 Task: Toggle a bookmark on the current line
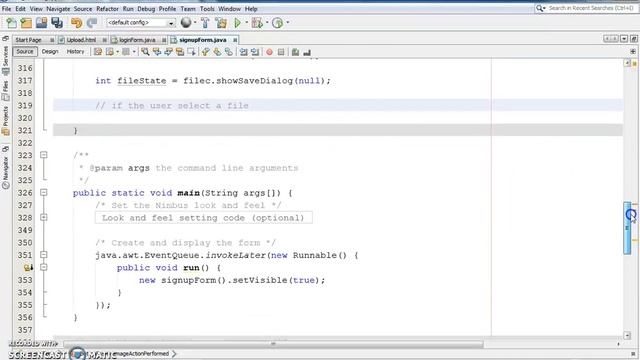tap(229, 52)
